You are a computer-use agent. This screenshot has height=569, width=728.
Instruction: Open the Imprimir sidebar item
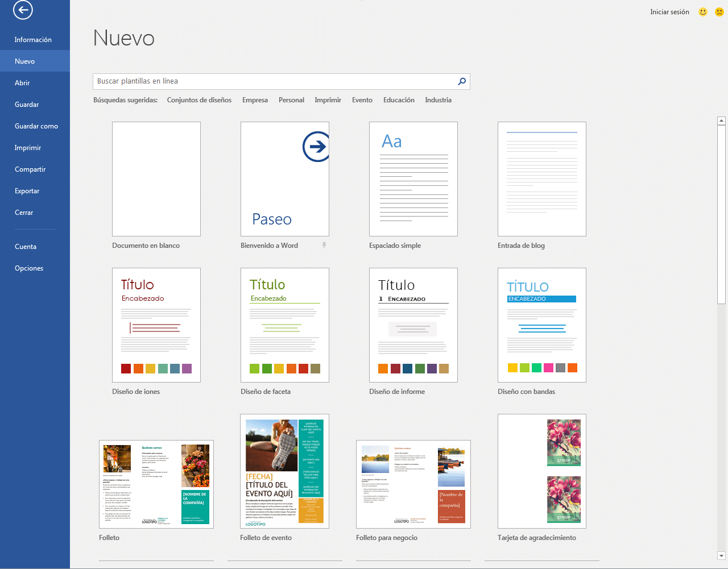[35, 148]
